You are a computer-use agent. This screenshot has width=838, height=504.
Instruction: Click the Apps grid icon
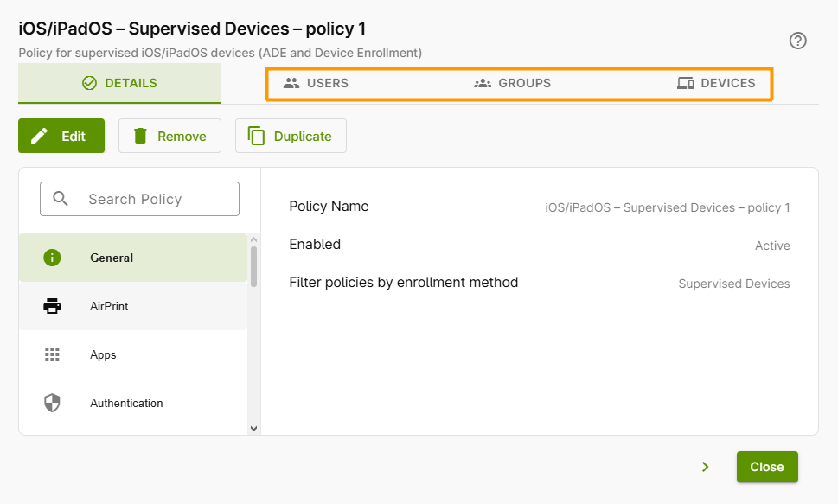52,354
